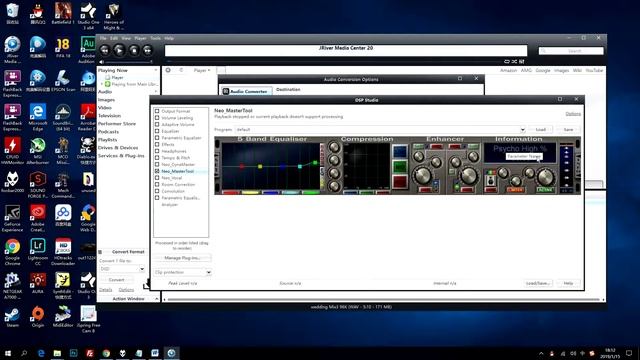
Task: Enable the Effects checkbox in DSP Studio
Action: tap(157, 144)
